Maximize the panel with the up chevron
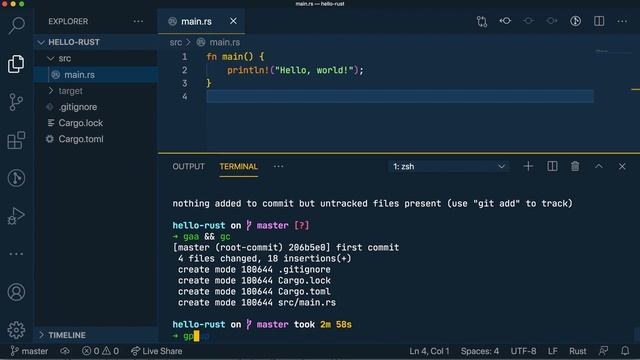The height and width of the screenshot is (360, 640). tap(598, 166)
